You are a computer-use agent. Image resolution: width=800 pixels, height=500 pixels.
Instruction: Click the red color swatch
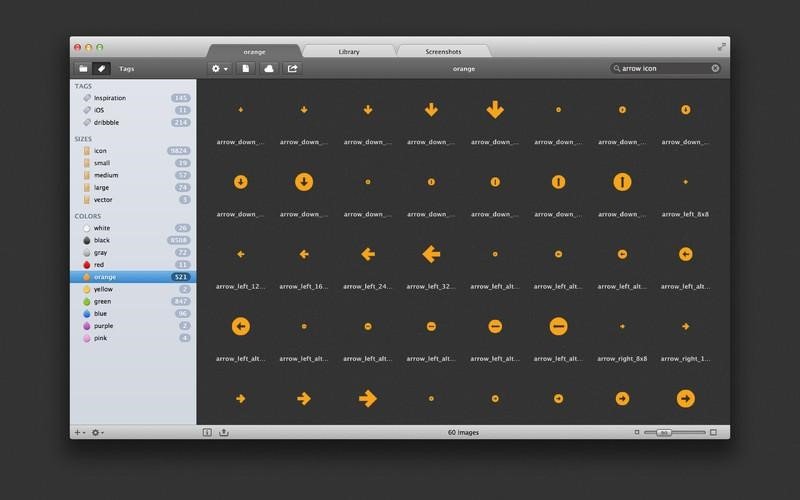pos(87,265)
